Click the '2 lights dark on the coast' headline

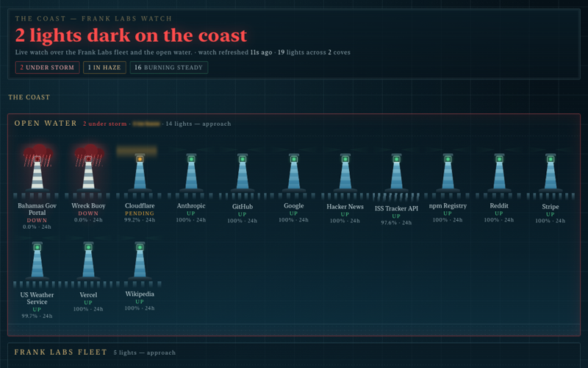(131, 35)
